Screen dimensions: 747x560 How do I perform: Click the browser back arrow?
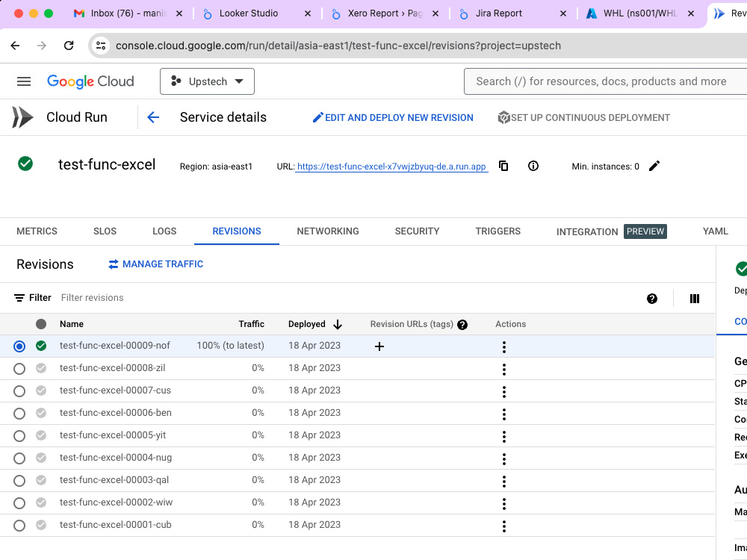click(x=15, y=46)
